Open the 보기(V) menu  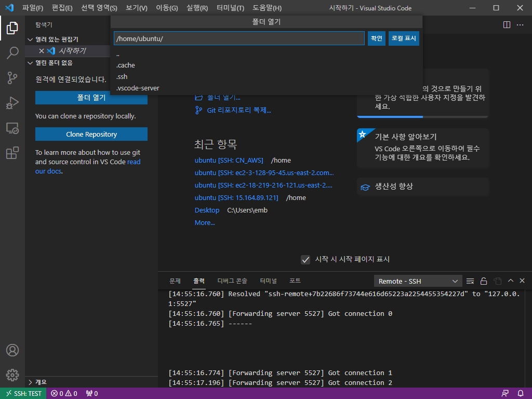137,8
